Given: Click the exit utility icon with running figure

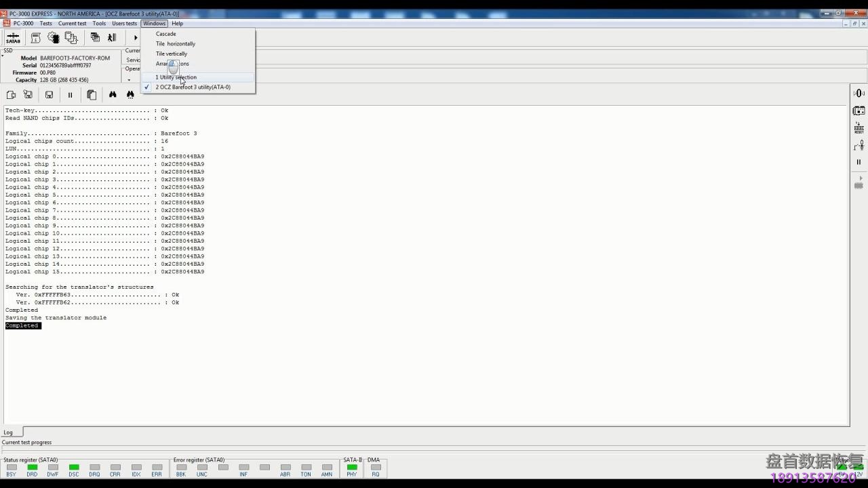Looking at the screenshot, I should tap(112, 38).
